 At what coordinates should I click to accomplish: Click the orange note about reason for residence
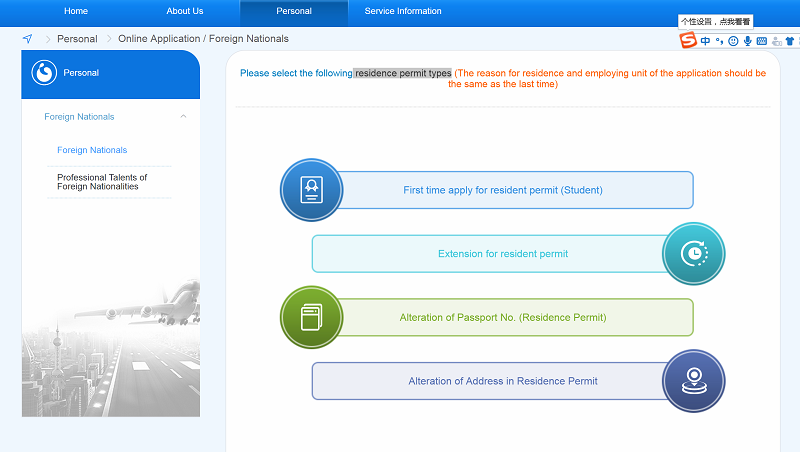click(x=607, y=79)
